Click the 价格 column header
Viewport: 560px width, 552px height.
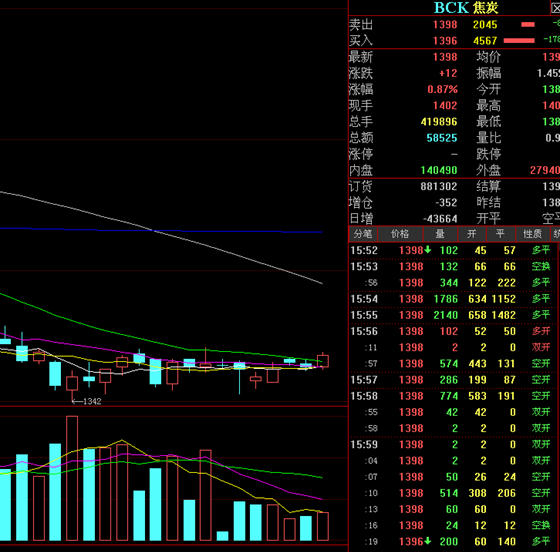click(400, 234)
